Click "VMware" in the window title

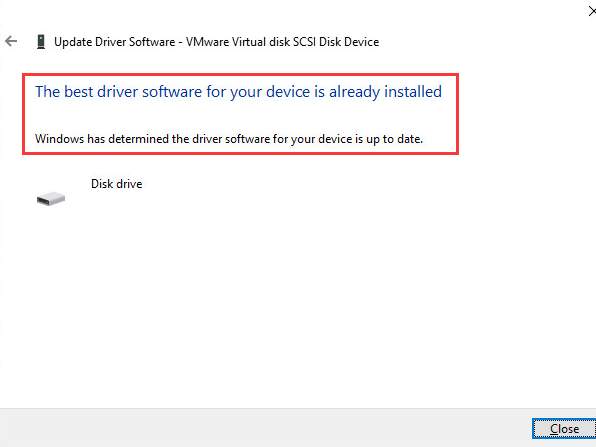pos(208,42)
